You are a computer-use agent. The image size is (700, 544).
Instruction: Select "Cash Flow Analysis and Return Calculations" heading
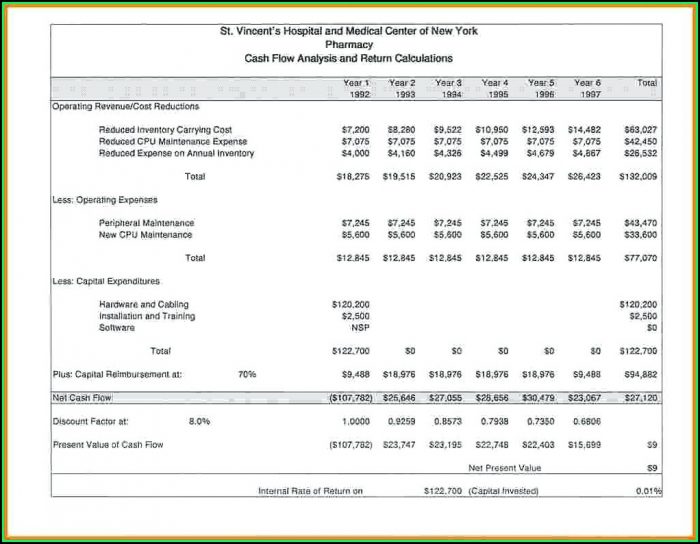[349, 58]
